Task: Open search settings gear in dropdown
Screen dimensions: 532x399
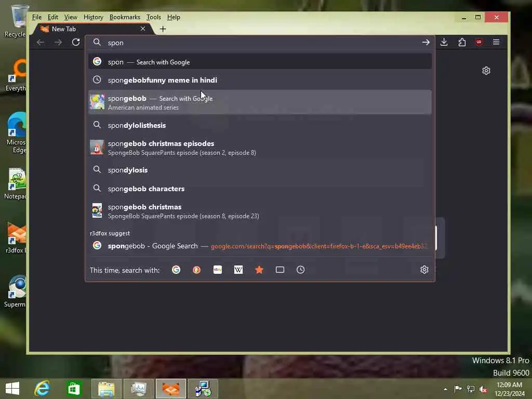Action: click(x=424, y=270)
